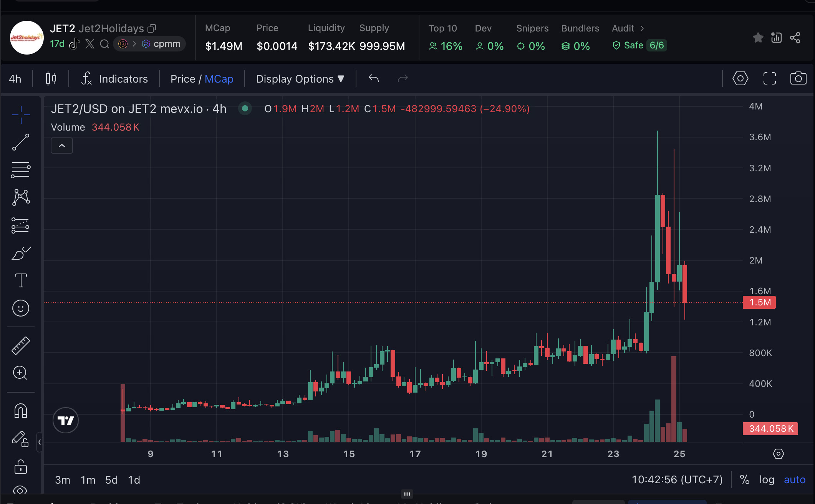Click the Safe 6/6 audit badge
The width and height of the screenshot is (815, 504).
pos(639,45)
